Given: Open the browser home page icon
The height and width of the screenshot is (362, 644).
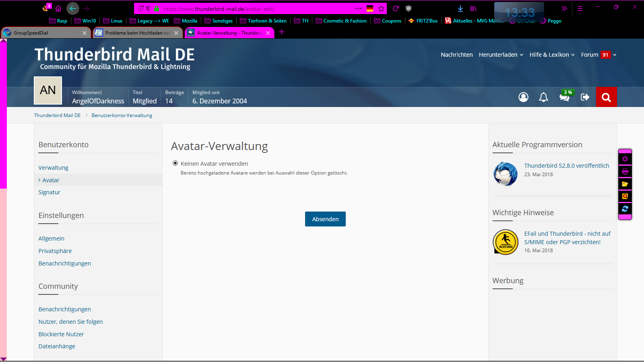Looking at the screenshot, I should coord(58,8).
